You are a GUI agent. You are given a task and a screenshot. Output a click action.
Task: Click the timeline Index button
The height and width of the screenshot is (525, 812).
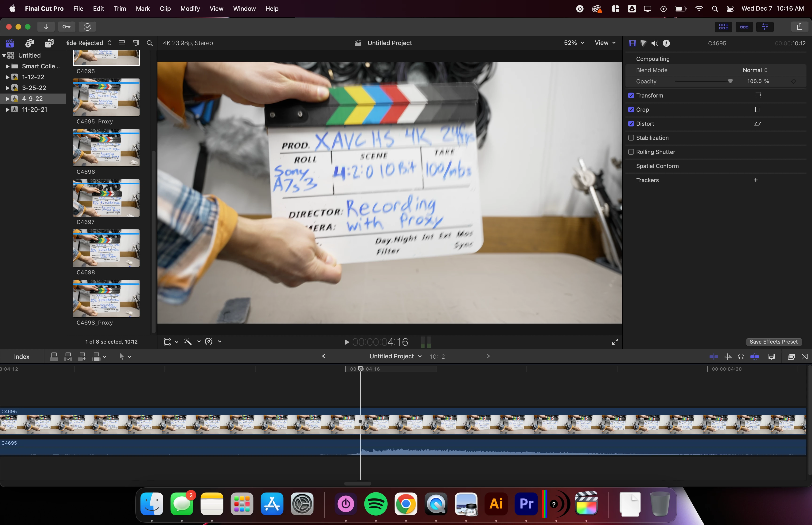22,357
